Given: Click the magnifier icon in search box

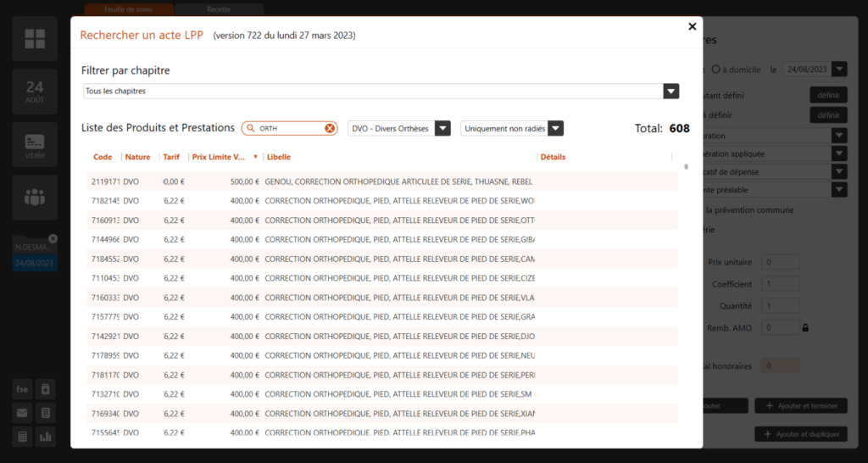Looking at the screenshot, I should pyautogui.click(x=251, y=128).
